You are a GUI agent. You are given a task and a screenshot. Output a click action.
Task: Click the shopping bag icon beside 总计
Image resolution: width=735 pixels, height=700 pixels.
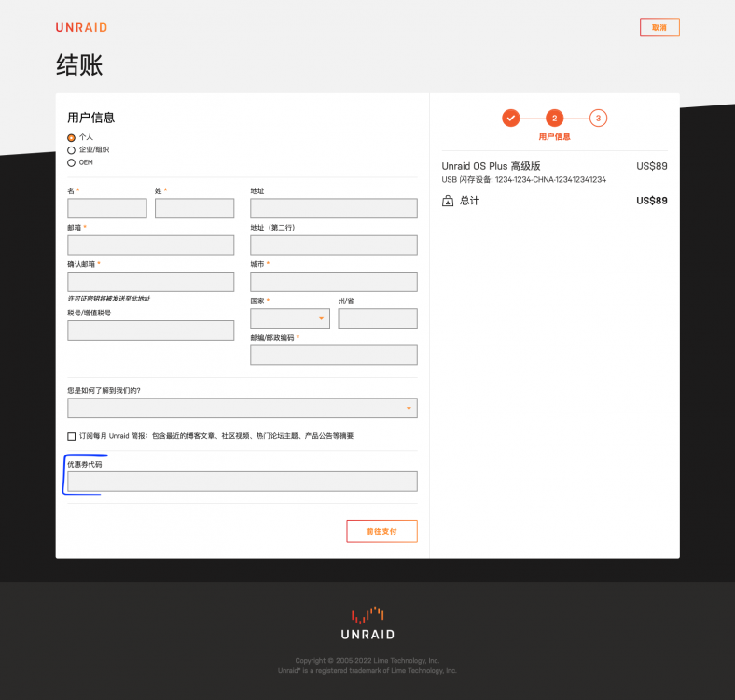point(448,202)
